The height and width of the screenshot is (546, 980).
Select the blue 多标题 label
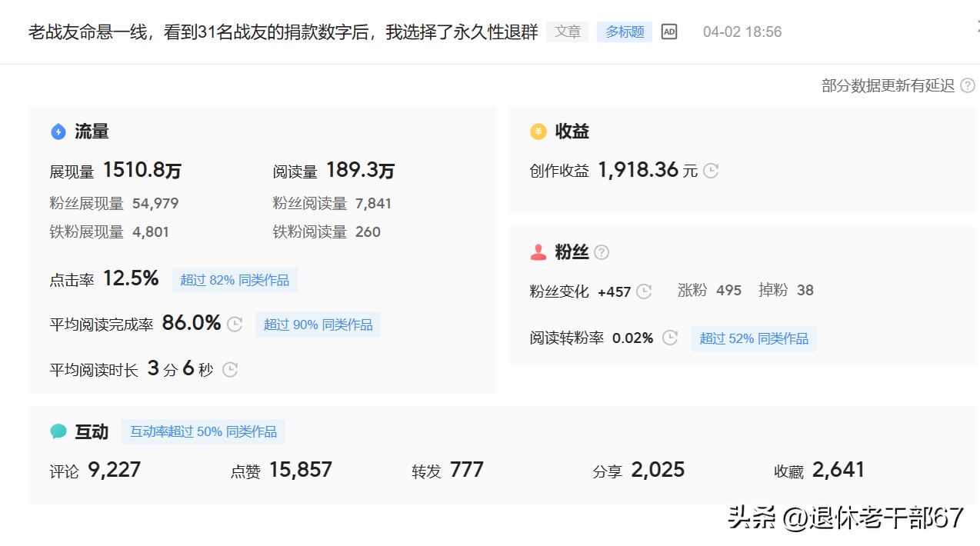pyautogui.click(x=624, y=32)
